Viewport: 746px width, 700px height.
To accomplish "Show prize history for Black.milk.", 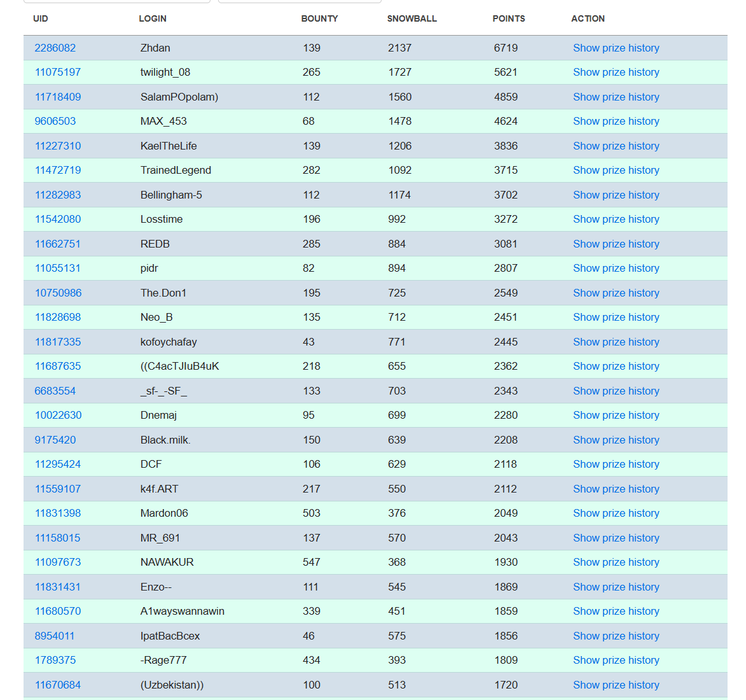I will (616, 440).
